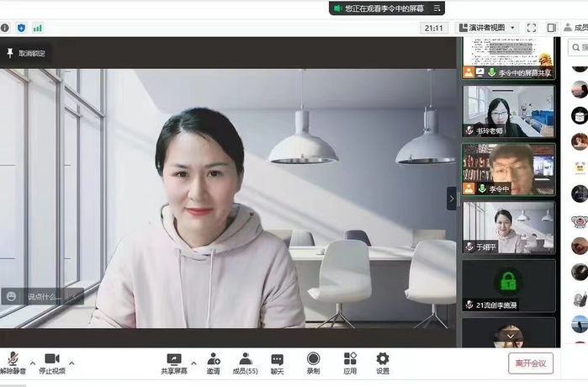Screen dimensions: 588x387
Task: Open the 聊天 chat panel
Action: point(277,363)
